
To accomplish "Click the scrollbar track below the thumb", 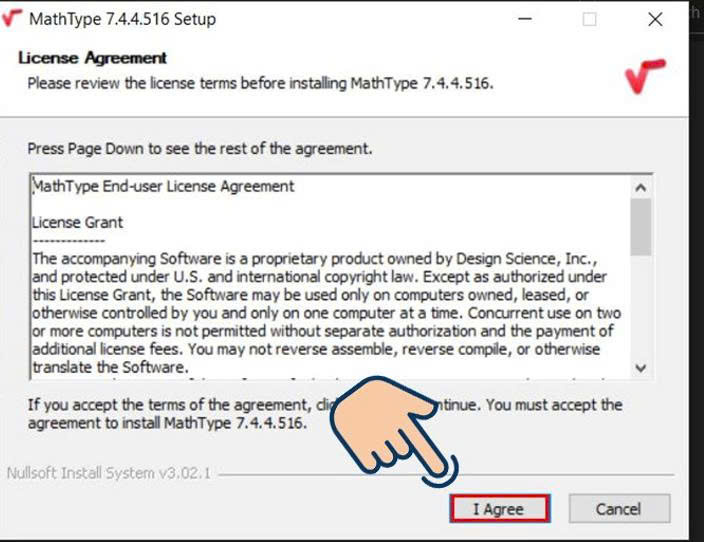I will click(x=641, y=307).
